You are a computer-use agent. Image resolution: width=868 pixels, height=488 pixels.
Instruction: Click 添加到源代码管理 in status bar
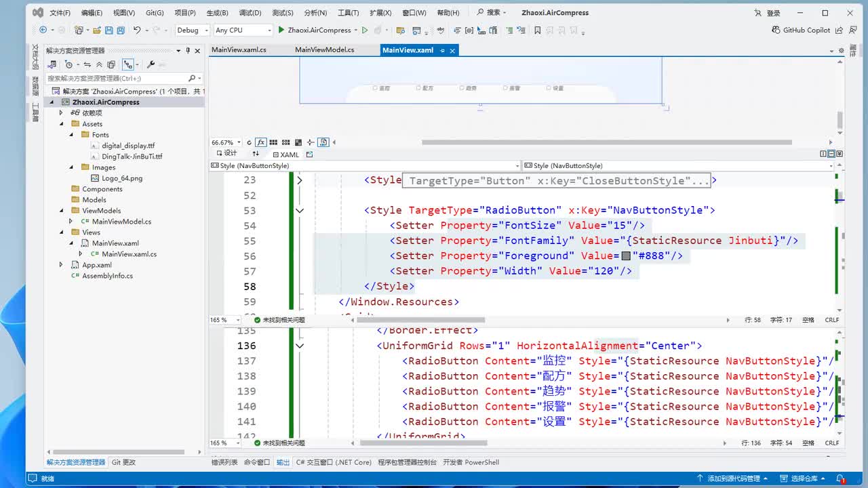[734, 479]
